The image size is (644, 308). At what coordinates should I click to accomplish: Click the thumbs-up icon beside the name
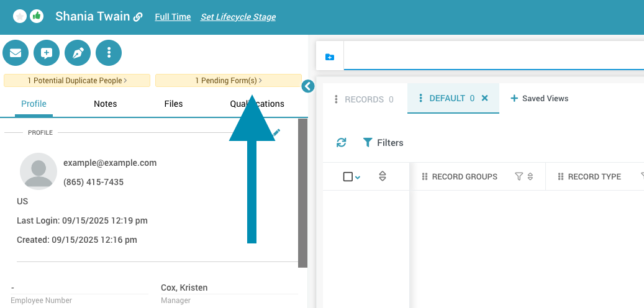37,17
